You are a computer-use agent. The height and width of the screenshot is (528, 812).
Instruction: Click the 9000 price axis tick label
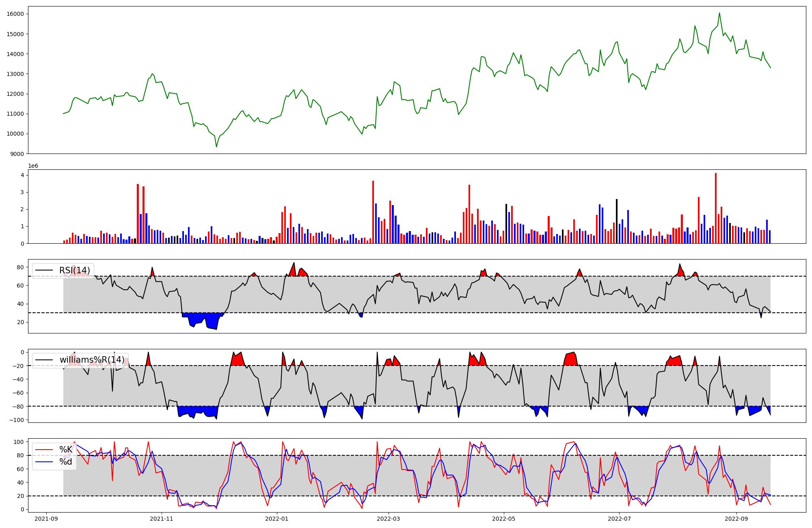pyautogui.click(x=17, y=154)
